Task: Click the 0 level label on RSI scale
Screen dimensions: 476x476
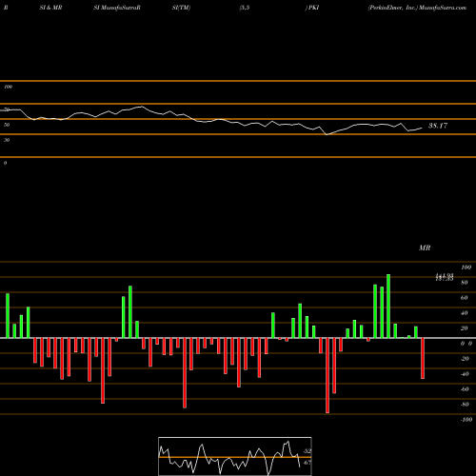Action: click(x=5, y=163)
